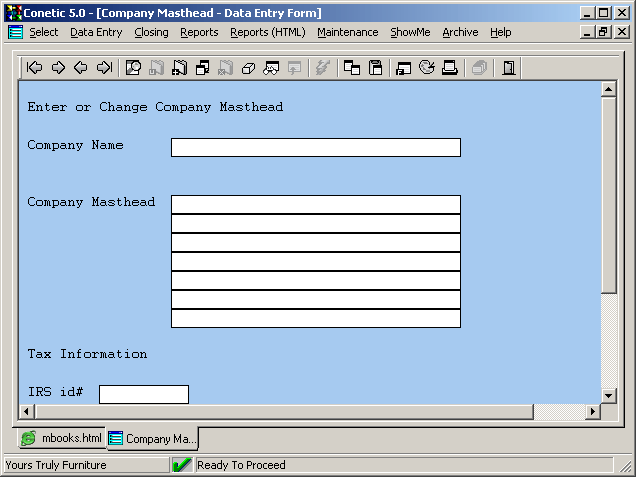This screenshot has width=636, height=477.
Task: Click the overlapping windows toolbar icon
Action: (x=352, y=68)
